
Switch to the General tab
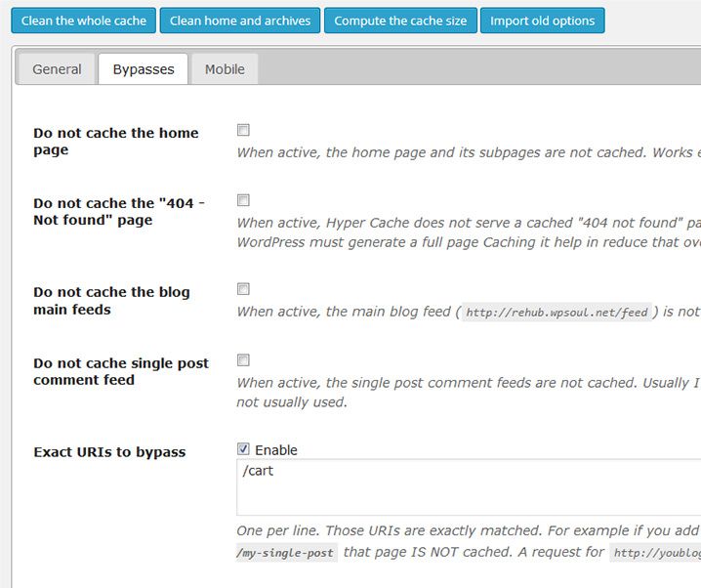[x=57, y=69]
